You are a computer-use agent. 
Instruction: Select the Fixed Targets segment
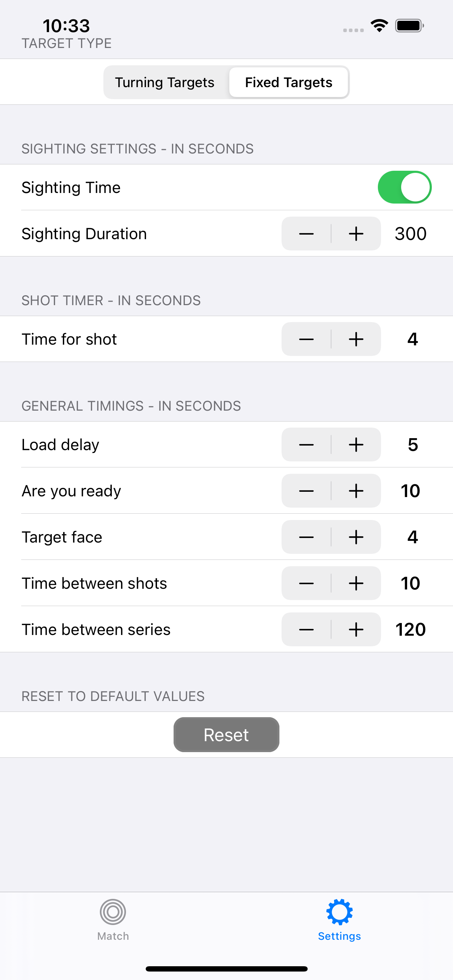pyautogui.click(x=289, y=82)
